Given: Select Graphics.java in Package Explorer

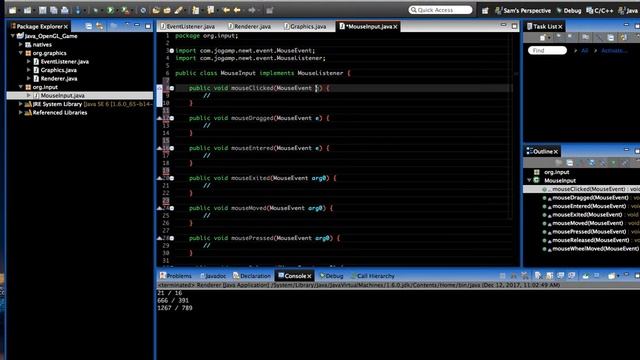Looking at the screenshot, I should pyautogui.click(x=58, y=70).
